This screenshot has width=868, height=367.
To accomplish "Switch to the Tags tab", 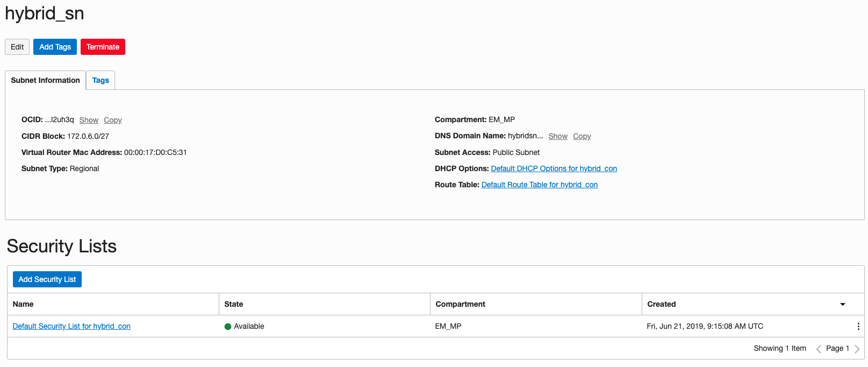I will coord(101,80).
